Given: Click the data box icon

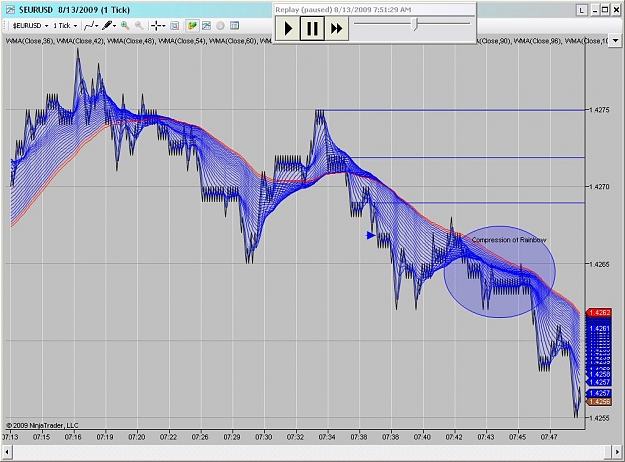Looking at the screenshot, I should pyautogui.click(x=174, y=26).
